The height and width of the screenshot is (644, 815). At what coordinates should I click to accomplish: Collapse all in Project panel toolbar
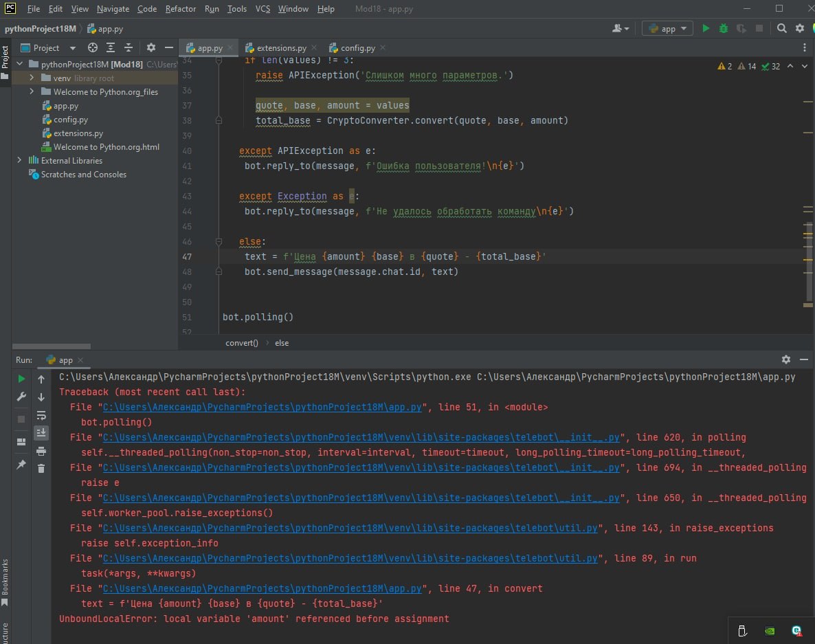pyautogui.click(x=129, y=48)
